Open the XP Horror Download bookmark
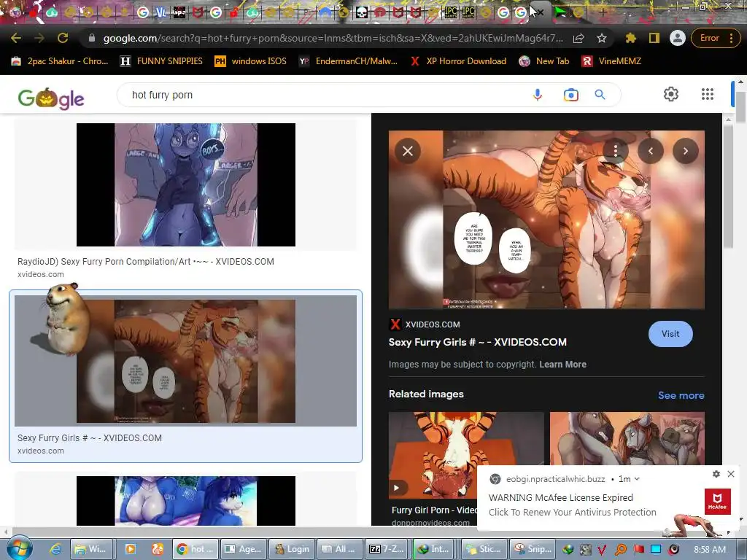Viewport: 747px width, 560px height. (458, 61)
